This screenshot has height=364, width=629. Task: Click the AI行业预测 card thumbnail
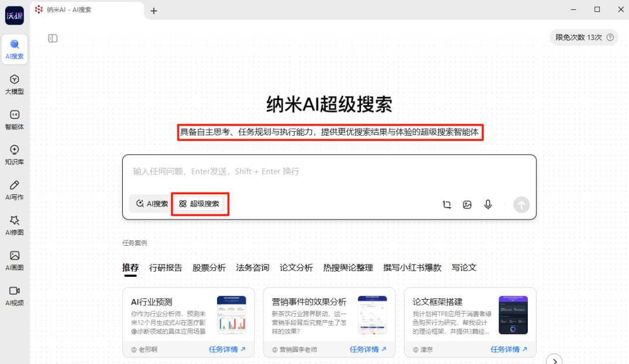pos(232,315)
